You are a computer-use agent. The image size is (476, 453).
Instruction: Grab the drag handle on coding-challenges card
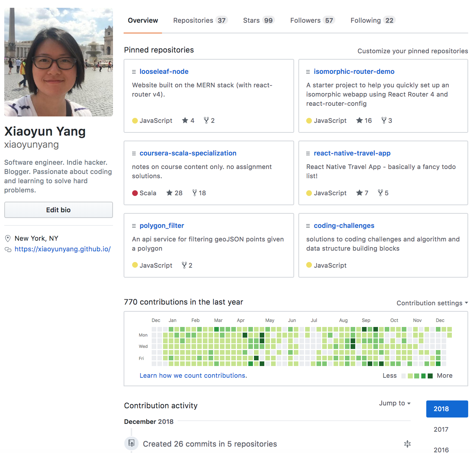point(308,226)
